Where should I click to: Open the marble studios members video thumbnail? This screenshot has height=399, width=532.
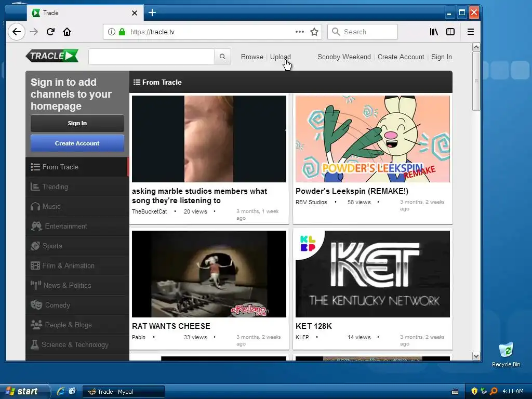209,139
